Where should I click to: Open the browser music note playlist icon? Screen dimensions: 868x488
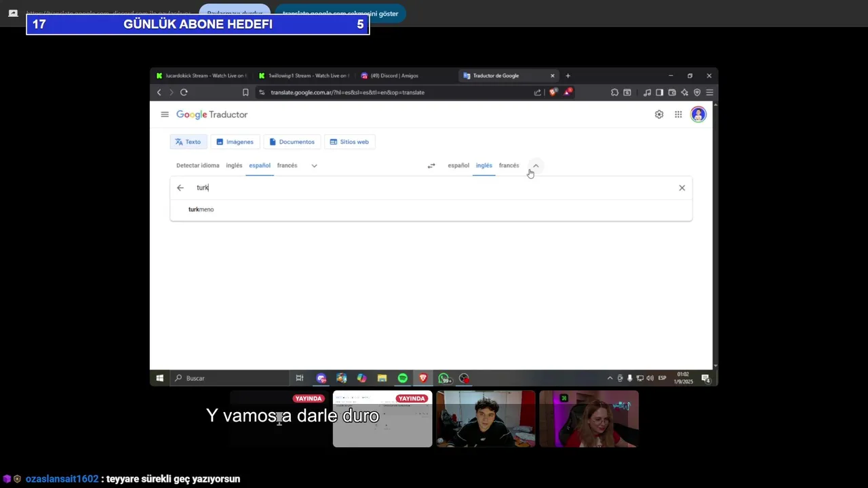648,92
